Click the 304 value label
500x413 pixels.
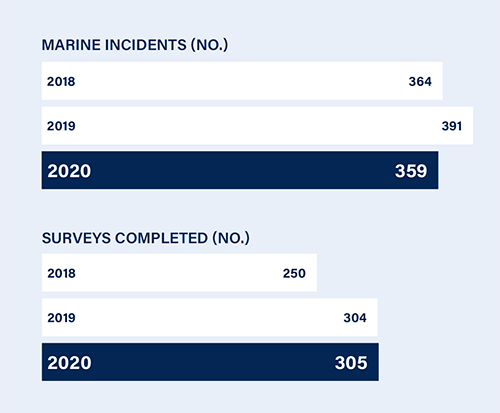coord(355,318)
